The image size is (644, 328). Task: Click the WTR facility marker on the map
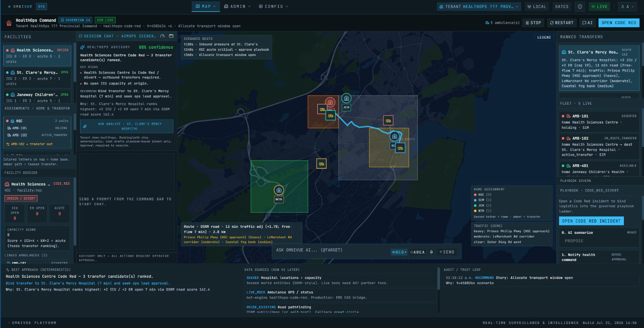pos(279,190)
